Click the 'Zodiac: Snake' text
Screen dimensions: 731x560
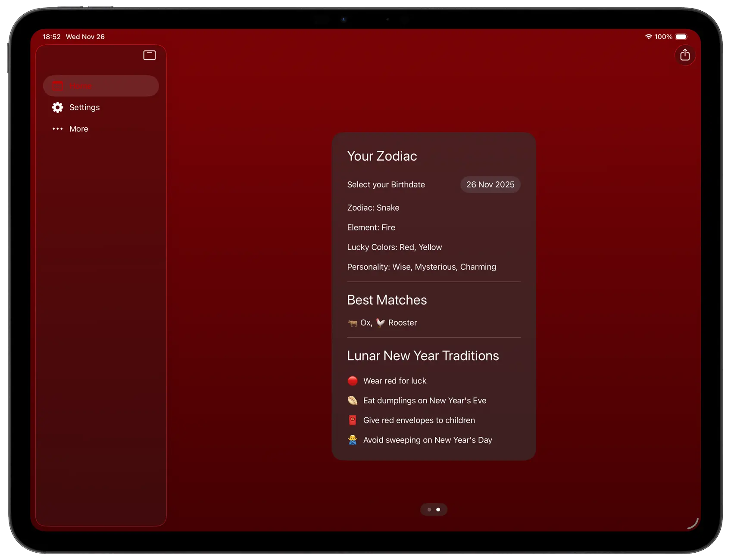click(373, 208)
